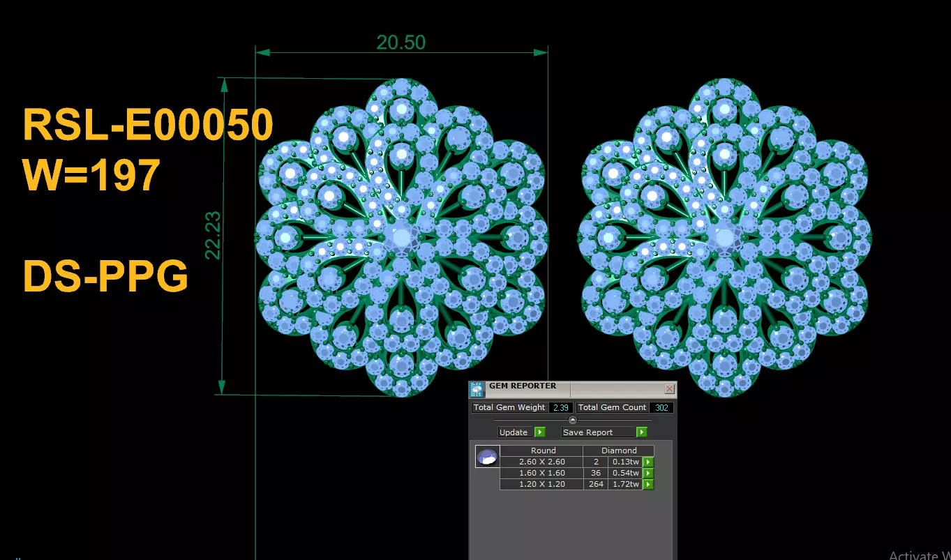Click the green arrow next to Save Report
The width and height of the screenshot is (951, 560).
641,432
